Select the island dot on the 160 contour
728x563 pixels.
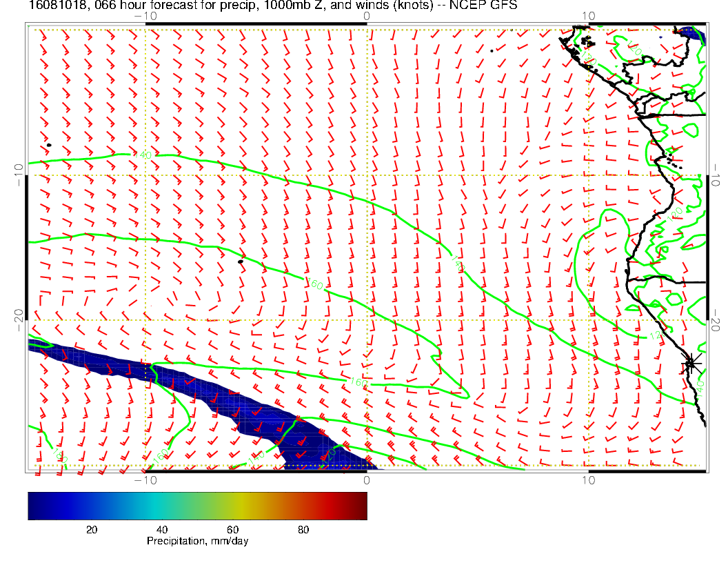coord(241,261)
